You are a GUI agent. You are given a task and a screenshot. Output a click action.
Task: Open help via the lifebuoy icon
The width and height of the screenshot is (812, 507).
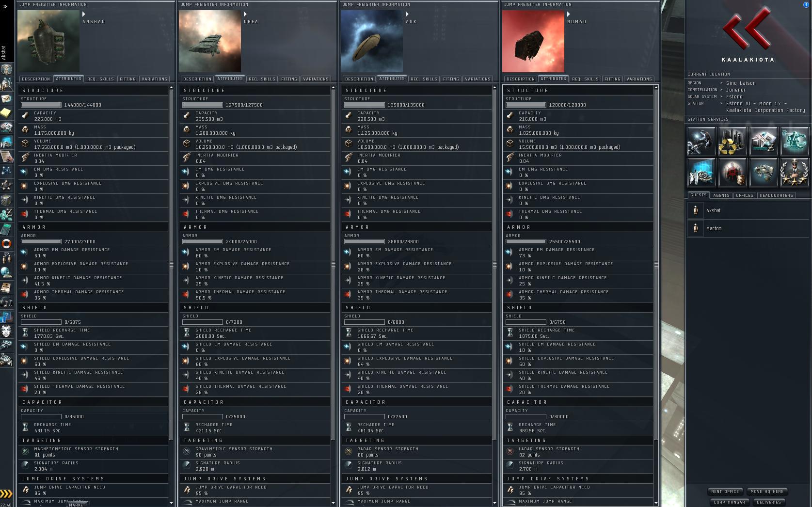[x=6, y=243]
